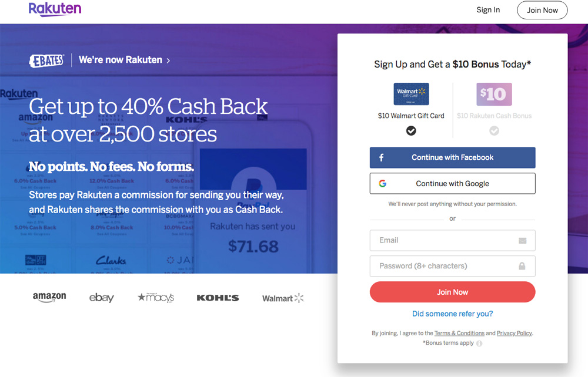The height and width of the screenshot is (377, 588).
Task: Click the Walmart Gift Card image
Action: coord(411,94)
